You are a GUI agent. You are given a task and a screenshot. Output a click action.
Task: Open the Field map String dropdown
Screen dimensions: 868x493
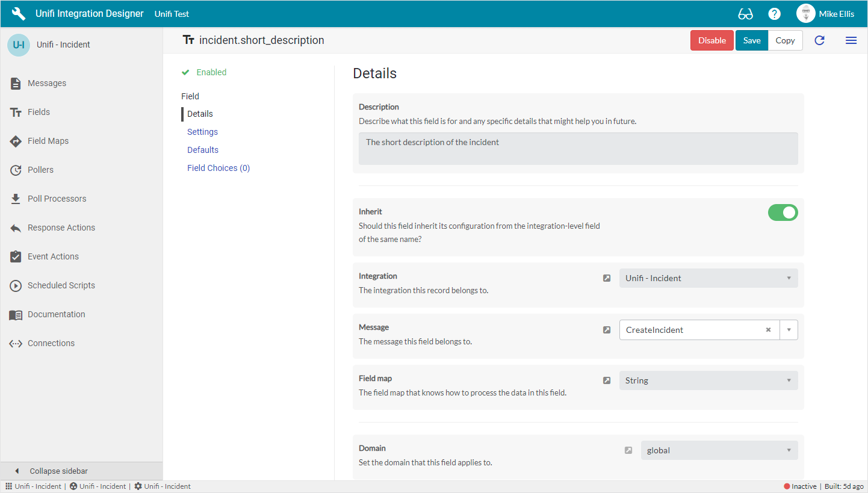[708, 380]
